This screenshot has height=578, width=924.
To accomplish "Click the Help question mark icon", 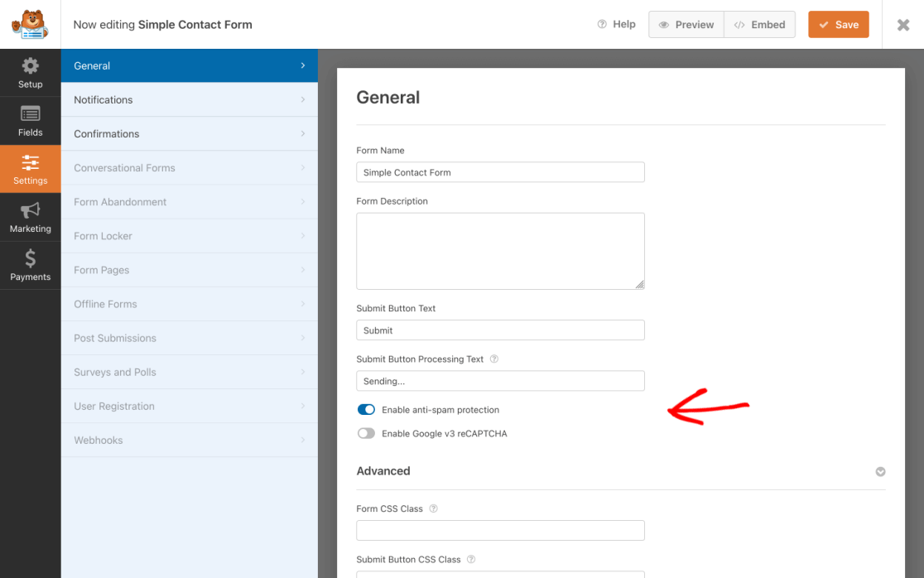I will pos(602,24).
